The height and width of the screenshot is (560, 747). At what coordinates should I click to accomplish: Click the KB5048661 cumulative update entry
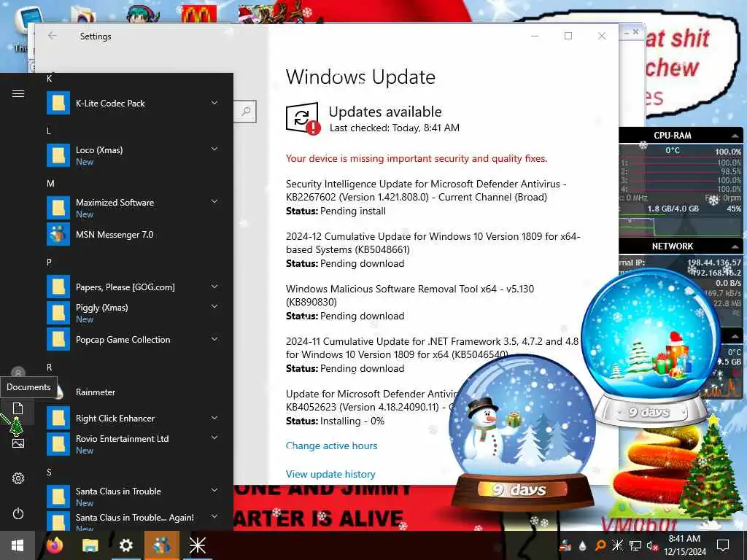[433, 249]
